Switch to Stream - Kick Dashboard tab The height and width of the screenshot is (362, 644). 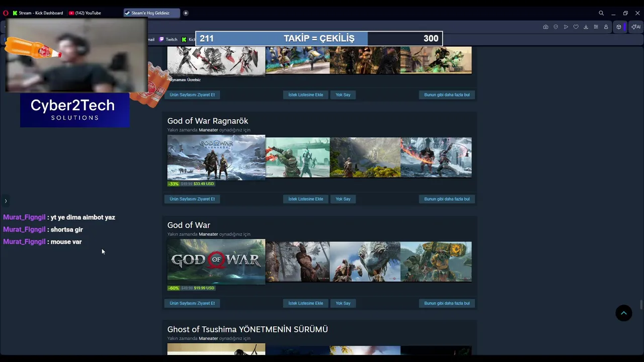38,13
